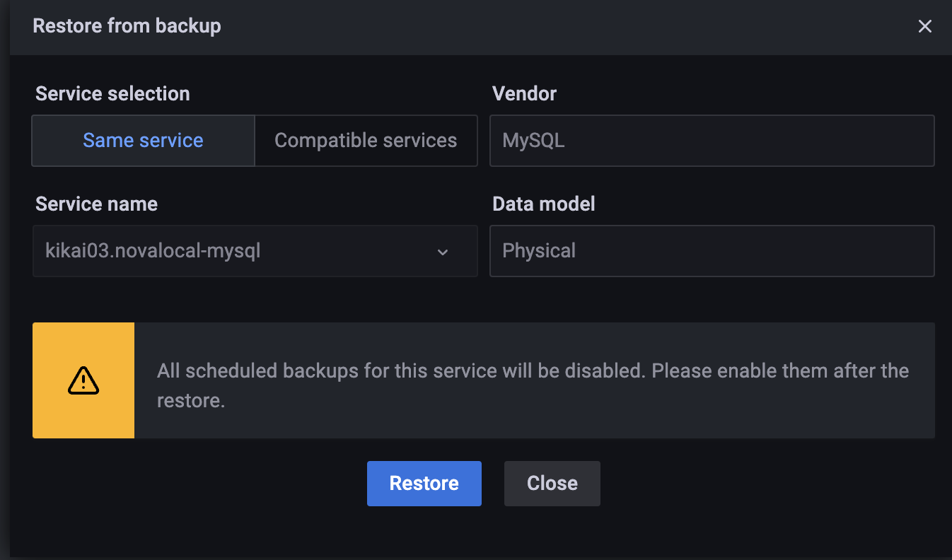The image size is (952, 560).
Task: Open the Service name dropdown
Action: (255, 251)
